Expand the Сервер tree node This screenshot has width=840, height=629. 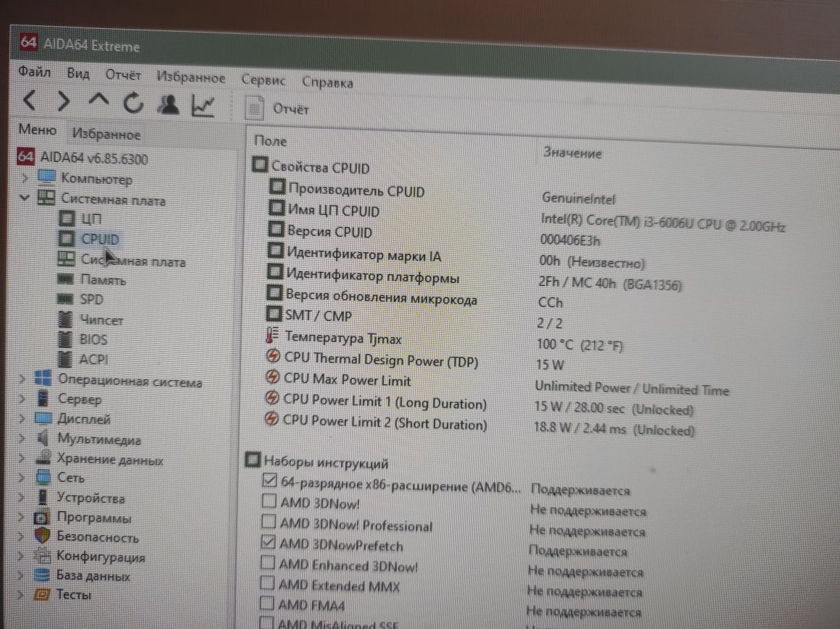coord(22,399)
